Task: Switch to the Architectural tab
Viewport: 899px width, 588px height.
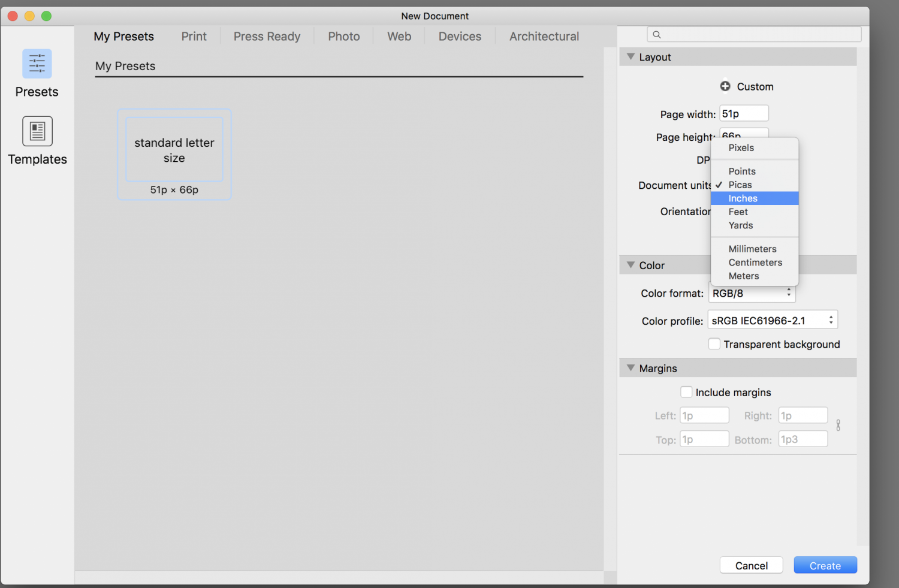Action: pos(544,37)
